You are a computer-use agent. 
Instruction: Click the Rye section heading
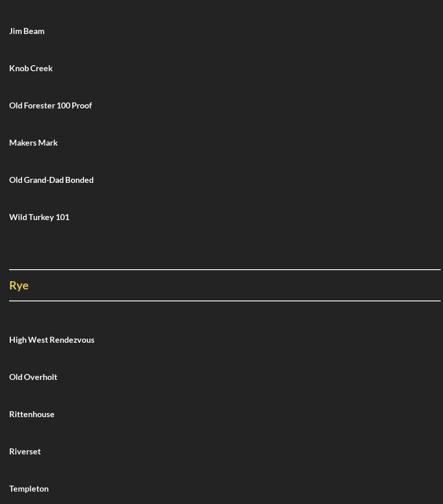point(19,285)
